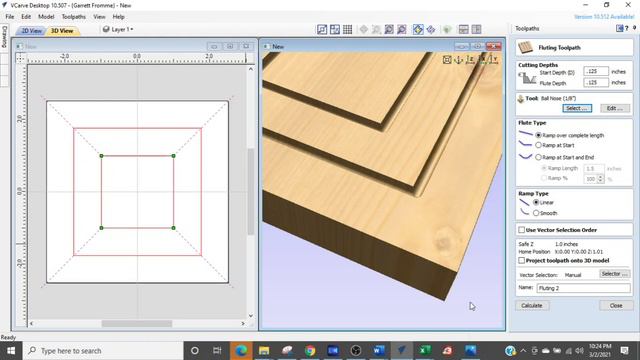The height and width of the screenshot is (360, 640).
Task: Open the Drawing side tab
Action: (x=4, y=37)
